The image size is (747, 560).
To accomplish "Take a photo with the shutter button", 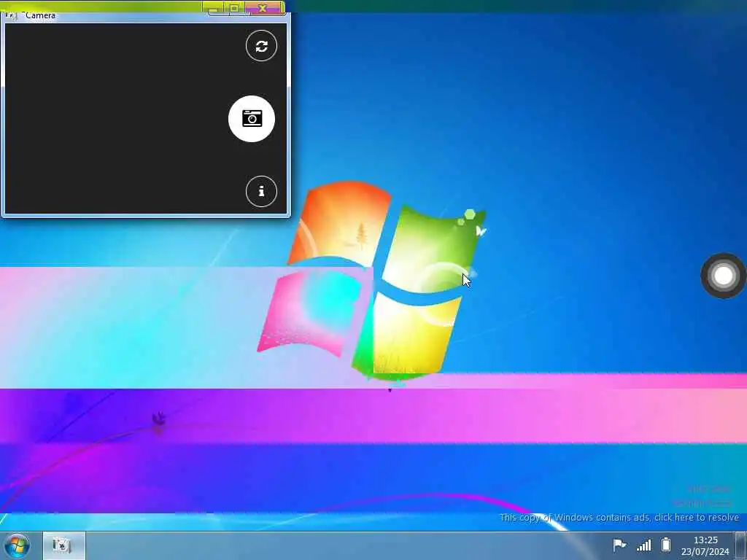I will (x=252, y=119).
